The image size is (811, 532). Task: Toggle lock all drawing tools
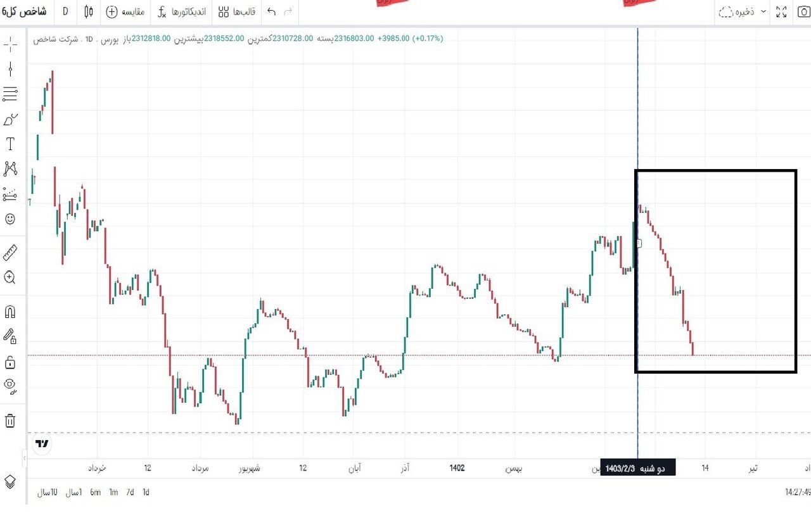click(x=10, y=362)
